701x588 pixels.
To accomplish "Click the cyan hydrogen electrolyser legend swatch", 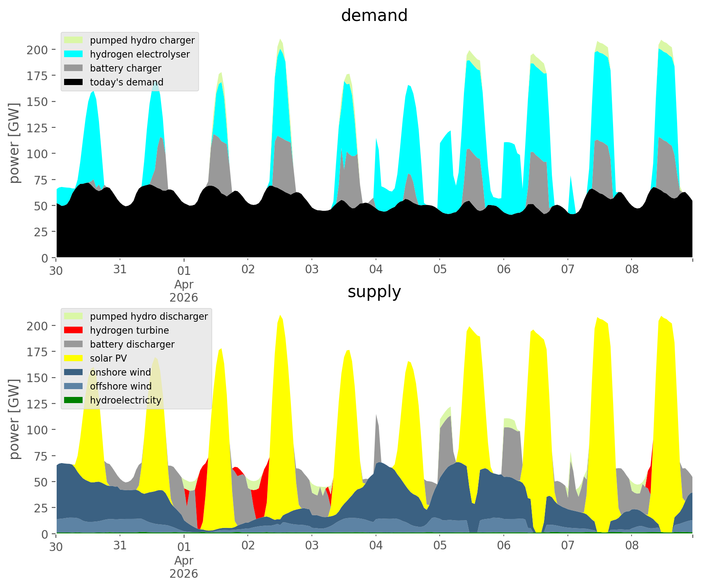I will pyautogui.click(x=74, y=54).
